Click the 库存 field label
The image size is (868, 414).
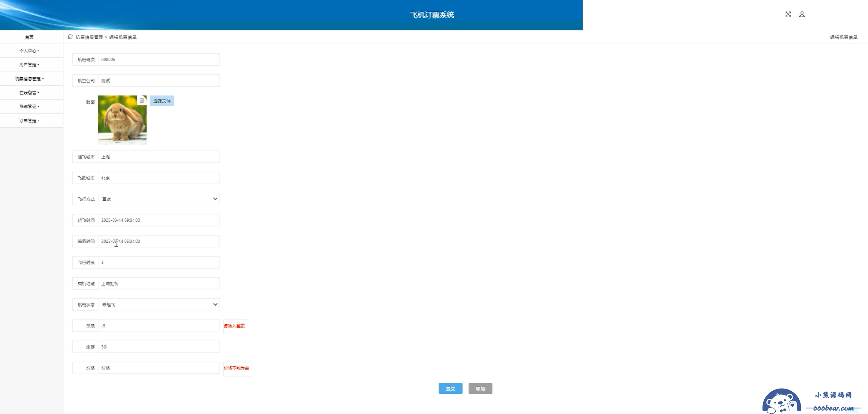click(90, 347)
